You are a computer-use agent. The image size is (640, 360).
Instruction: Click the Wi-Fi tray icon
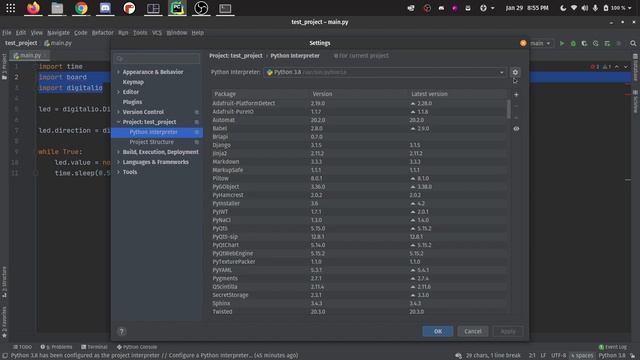[x=573, y=8]
